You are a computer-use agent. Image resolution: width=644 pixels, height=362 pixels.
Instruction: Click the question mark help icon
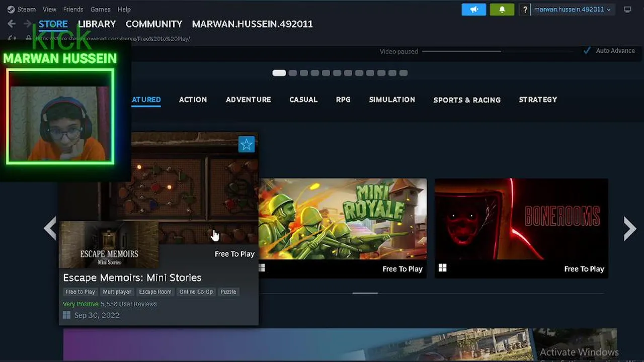(525, 10)
